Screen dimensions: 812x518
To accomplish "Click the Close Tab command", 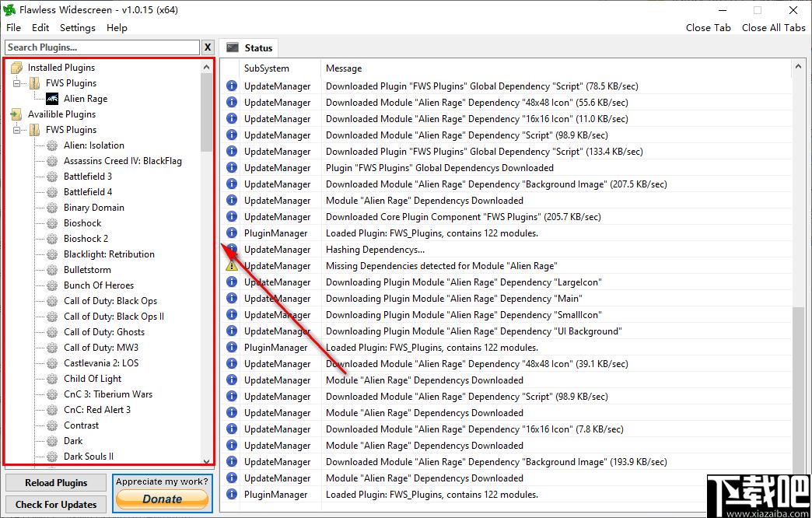I will (709, 28).
